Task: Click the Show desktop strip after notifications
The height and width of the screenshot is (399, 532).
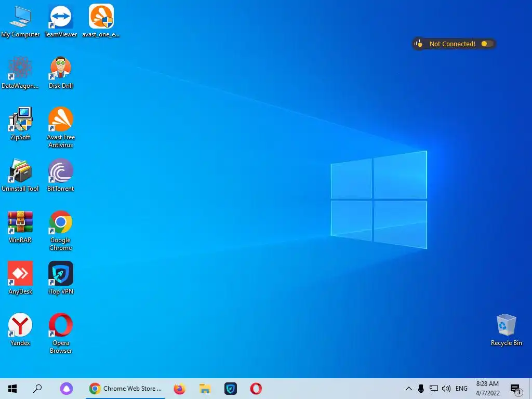Action: point(530,389)
